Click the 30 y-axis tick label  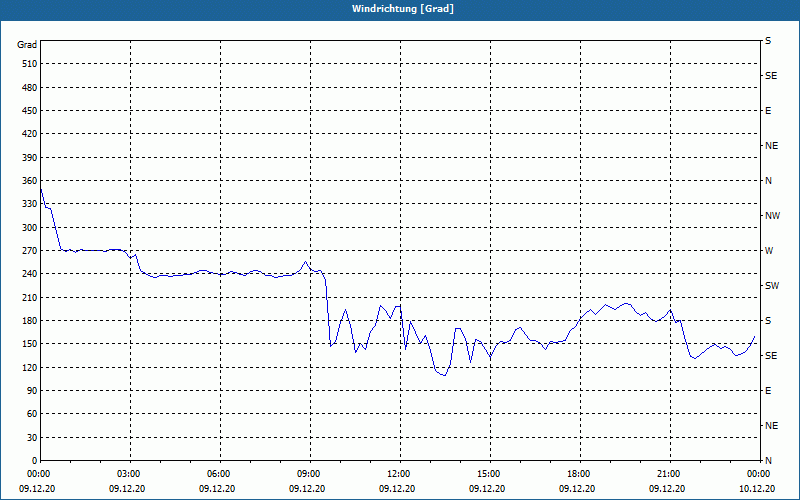pyautogui.click(x=32, y=438)
